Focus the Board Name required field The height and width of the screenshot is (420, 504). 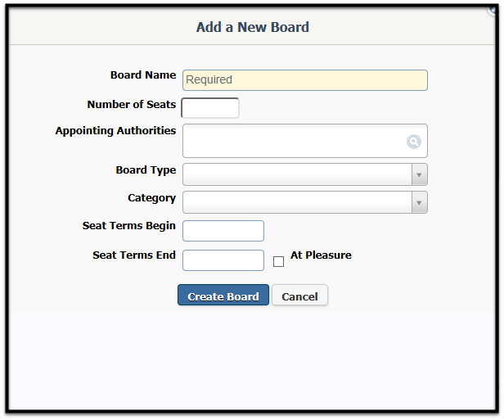pos(305,80)
